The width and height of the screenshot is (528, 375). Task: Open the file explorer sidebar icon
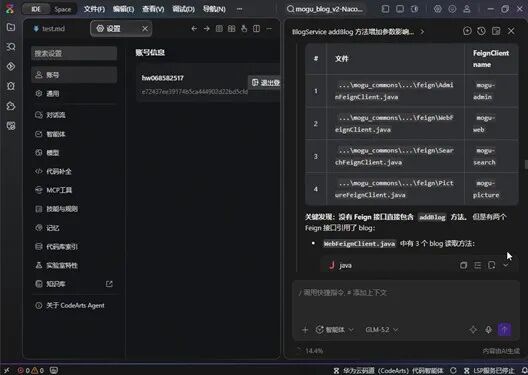click(11, 27)
